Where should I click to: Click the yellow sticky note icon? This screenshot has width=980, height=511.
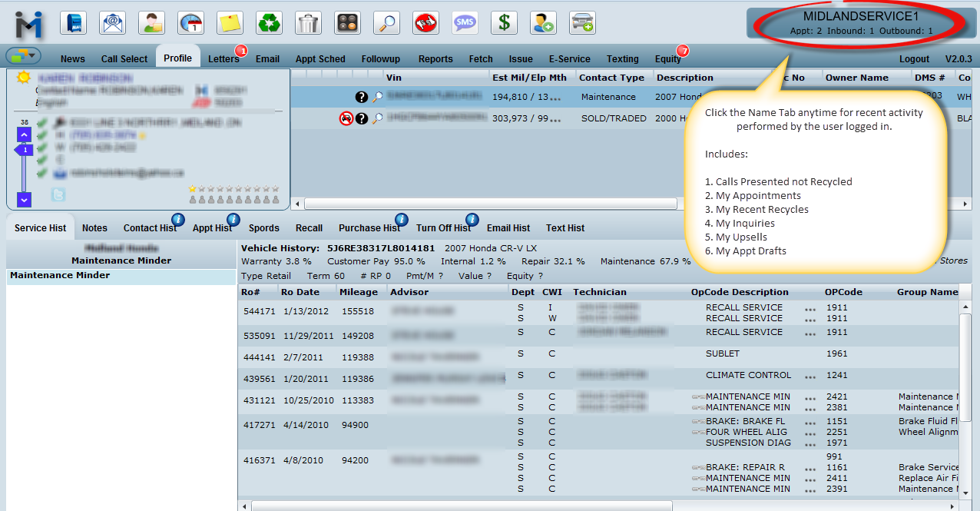[x=230, y=23]
